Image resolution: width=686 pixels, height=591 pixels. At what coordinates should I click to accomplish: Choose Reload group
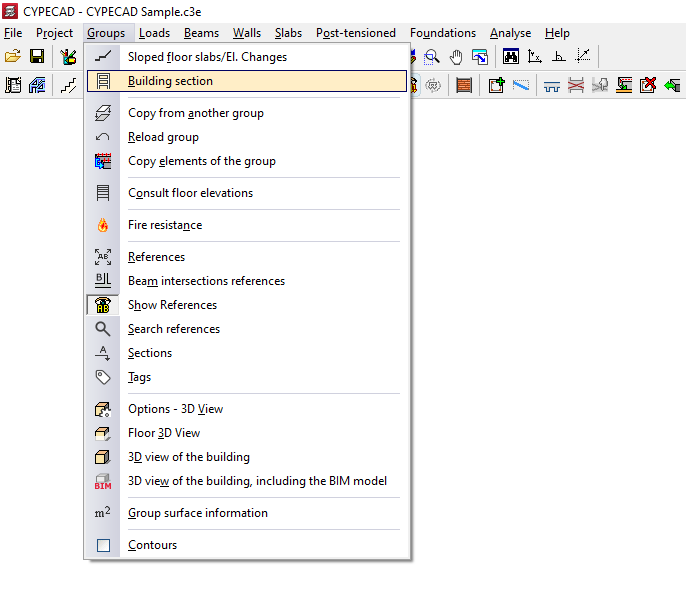coord(247,137)
